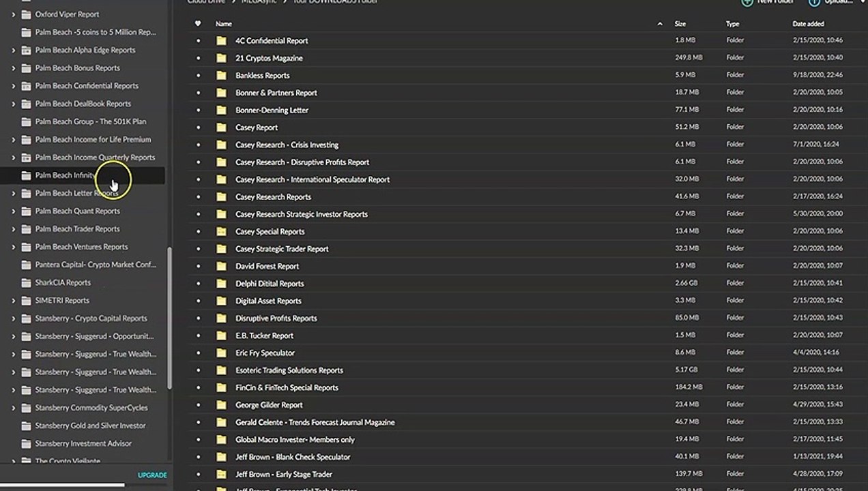The width and height of the screenshot is (868, 491).
Task: Open the George Gilder Report folder icon
Action: click(x=221, y=405)
